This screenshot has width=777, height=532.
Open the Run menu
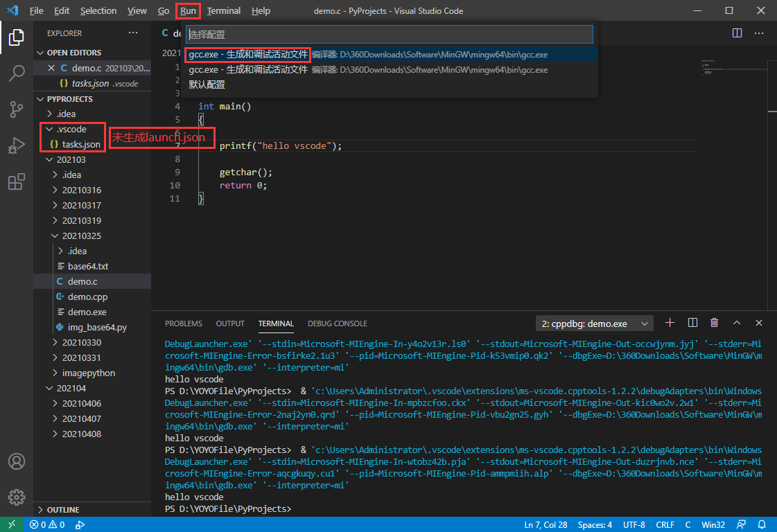[x=188, y=10]
